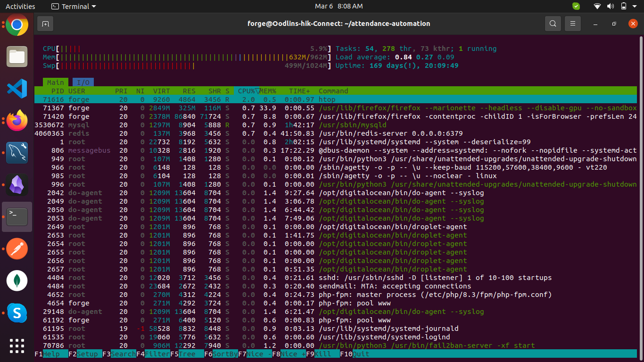Image resolution: width=644 pixels, height=362 pixels.
Task: Select the firefox -contentproc process row
Action: coord(336,116)
